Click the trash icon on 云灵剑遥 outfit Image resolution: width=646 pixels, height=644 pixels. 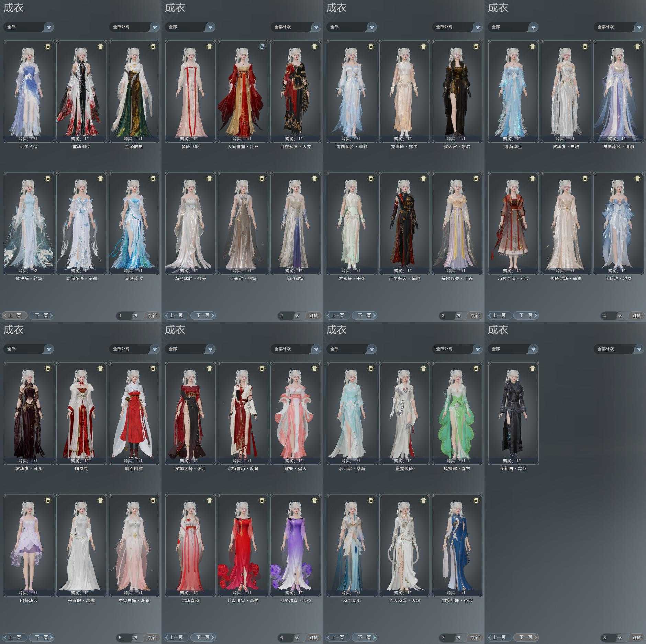[x=48, y=46]
